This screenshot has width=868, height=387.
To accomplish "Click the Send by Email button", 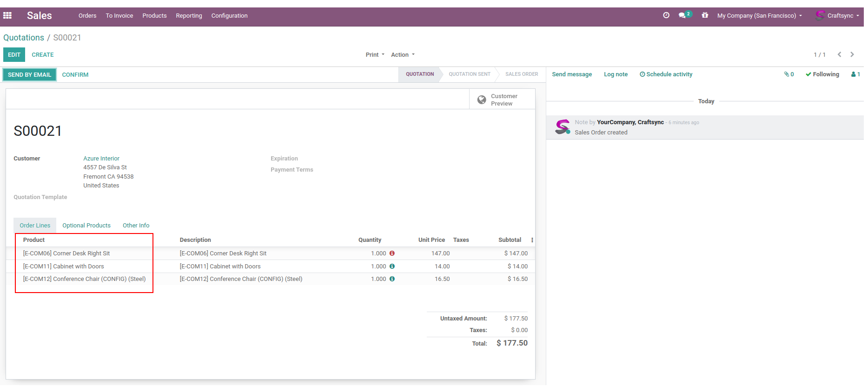I will coord(29,75).
